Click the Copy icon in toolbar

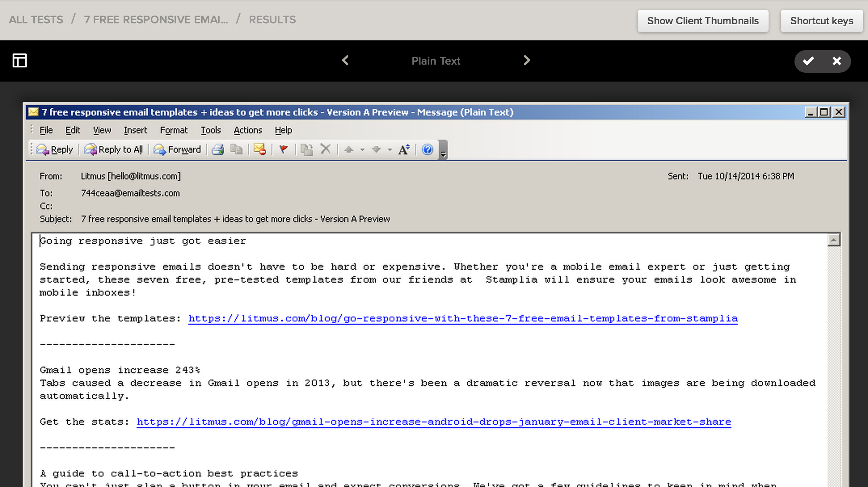[x=236, y=150]
